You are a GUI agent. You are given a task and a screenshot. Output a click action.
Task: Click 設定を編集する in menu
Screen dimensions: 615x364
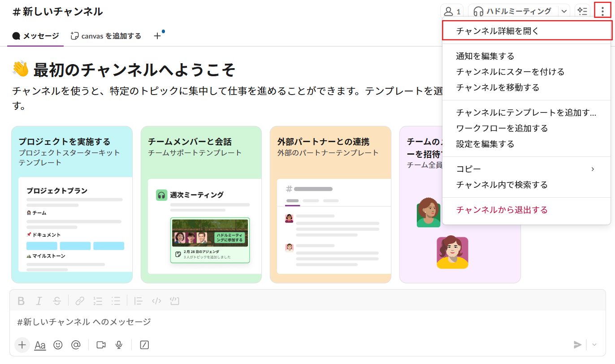click(x=527, y=144)
